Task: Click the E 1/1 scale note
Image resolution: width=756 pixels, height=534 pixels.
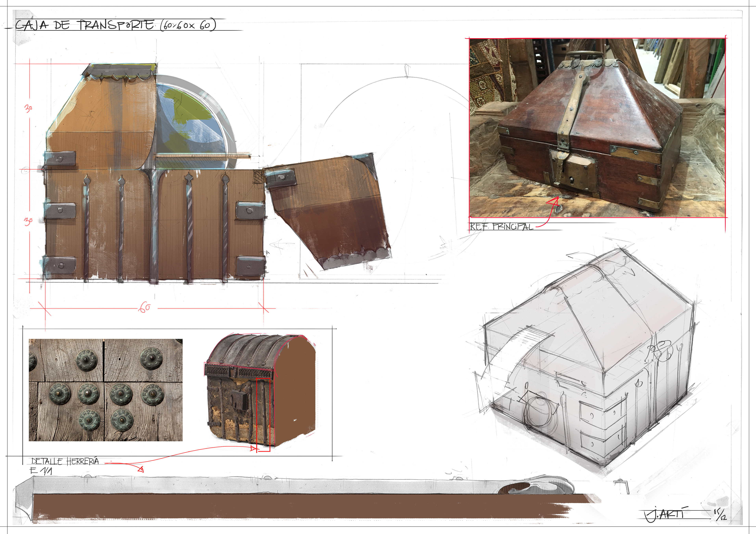Action: 41,471
